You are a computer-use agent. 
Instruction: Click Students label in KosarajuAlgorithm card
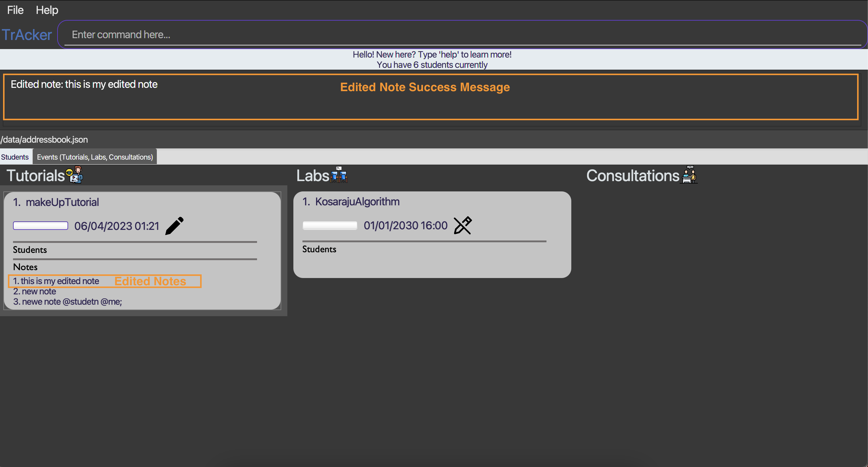point(319,249)
